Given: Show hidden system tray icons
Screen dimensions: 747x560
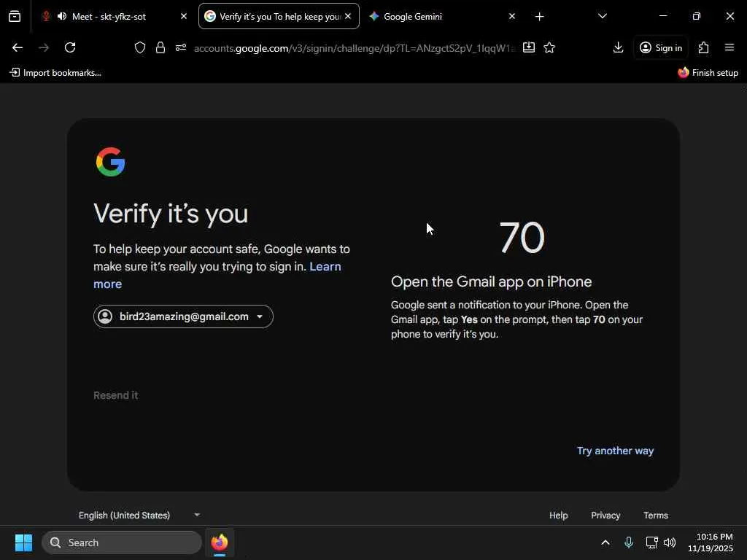Looking at the screenshot, I should pos(605,542).
